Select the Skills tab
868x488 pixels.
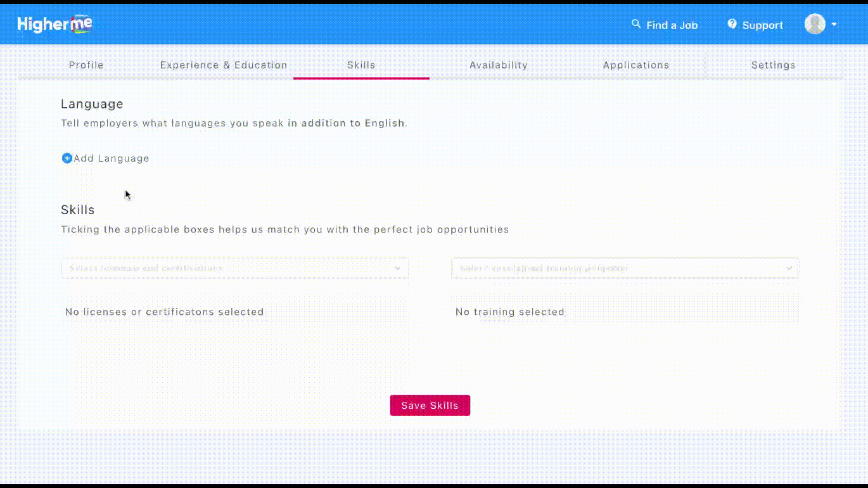361,65
